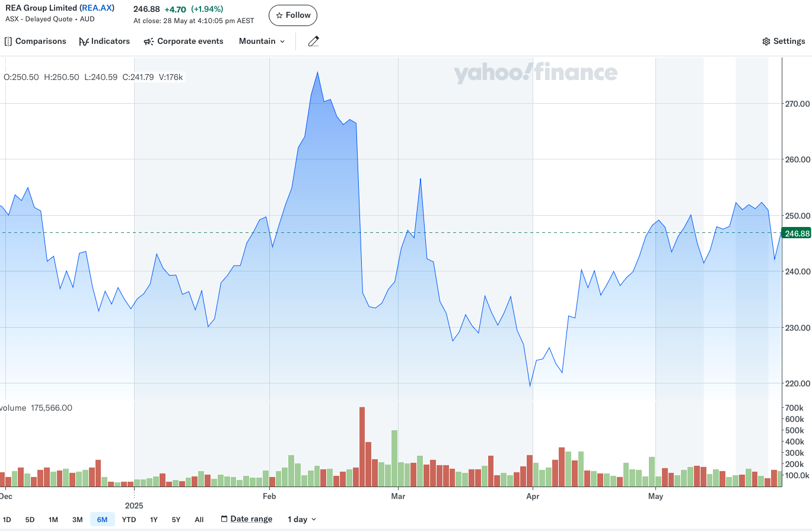Image resolution: width=812 pixels, height=531 pixels.
Task: Select the 1Y time range
Action: [x=154, y=520]
